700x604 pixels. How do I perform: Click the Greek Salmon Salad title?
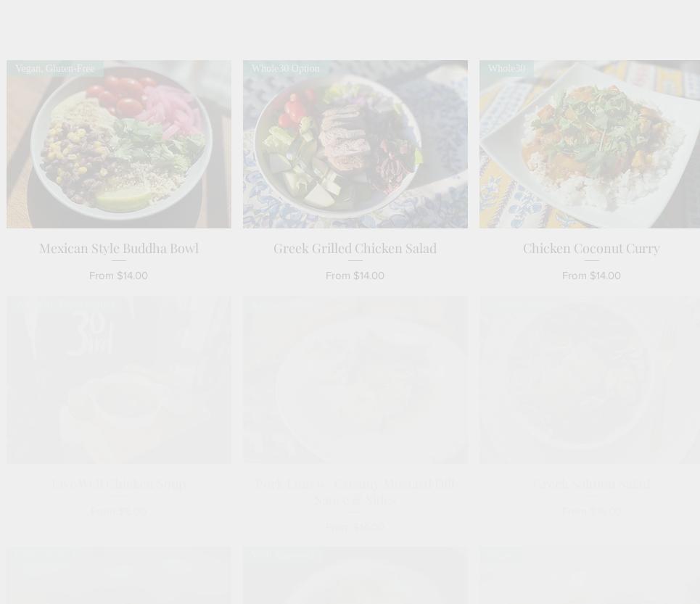[591, 484]
